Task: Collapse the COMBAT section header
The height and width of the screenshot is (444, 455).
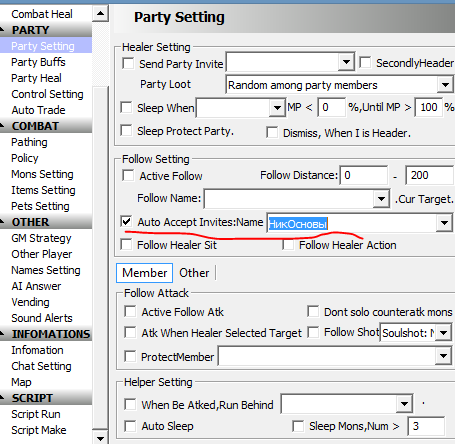Action: point(46,126)
